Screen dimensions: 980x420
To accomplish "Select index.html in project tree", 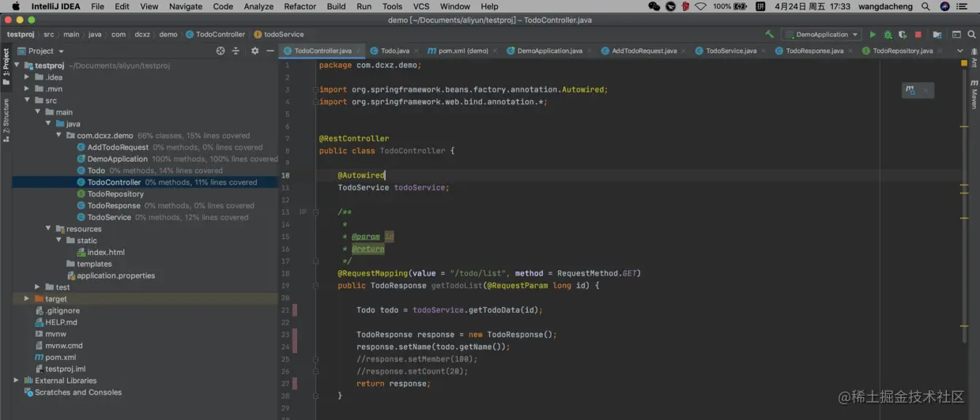I will (x=106, y=253).
